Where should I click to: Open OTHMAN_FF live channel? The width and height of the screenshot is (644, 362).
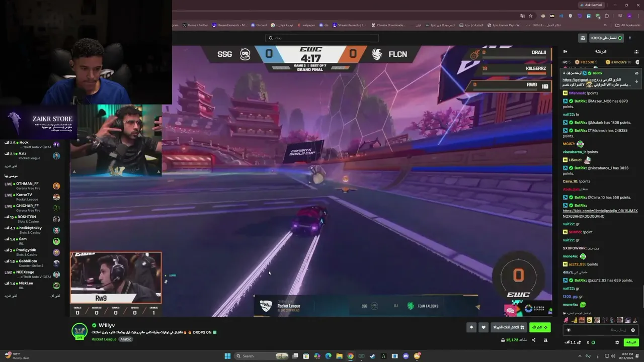coord(31,186)
